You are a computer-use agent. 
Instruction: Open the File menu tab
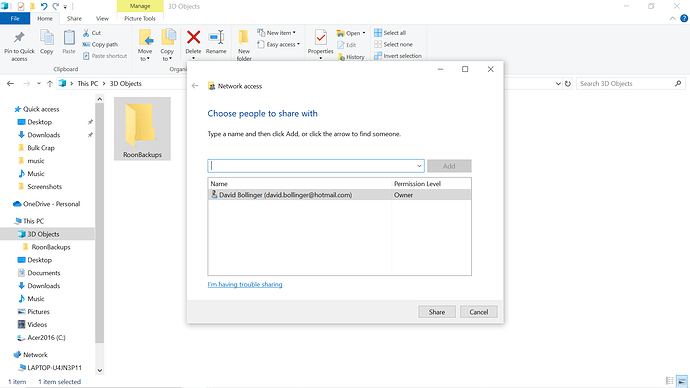click(x=15, y=18)
